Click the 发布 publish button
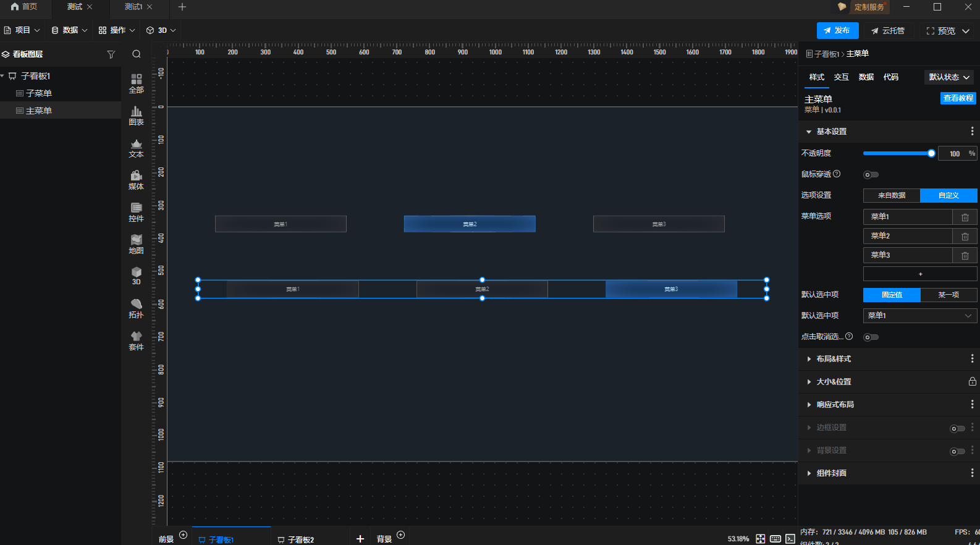 click(837, 30)
